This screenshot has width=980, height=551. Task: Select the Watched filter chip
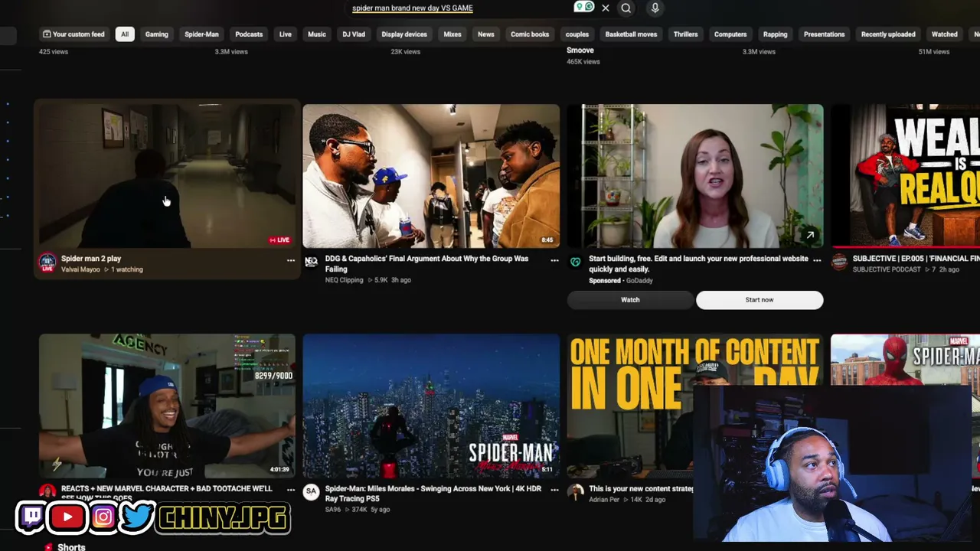coord(945,34)
